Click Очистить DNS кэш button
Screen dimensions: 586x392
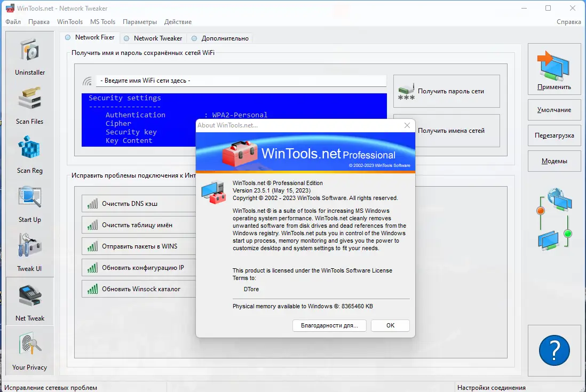(139, 204)
